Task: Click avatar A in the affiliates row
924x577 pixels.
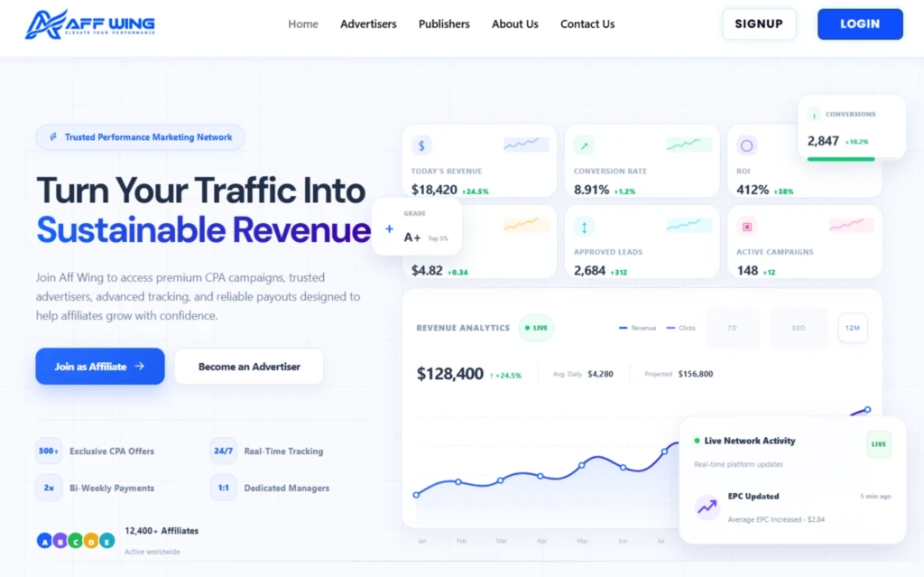Action: [x=44, y=540]
